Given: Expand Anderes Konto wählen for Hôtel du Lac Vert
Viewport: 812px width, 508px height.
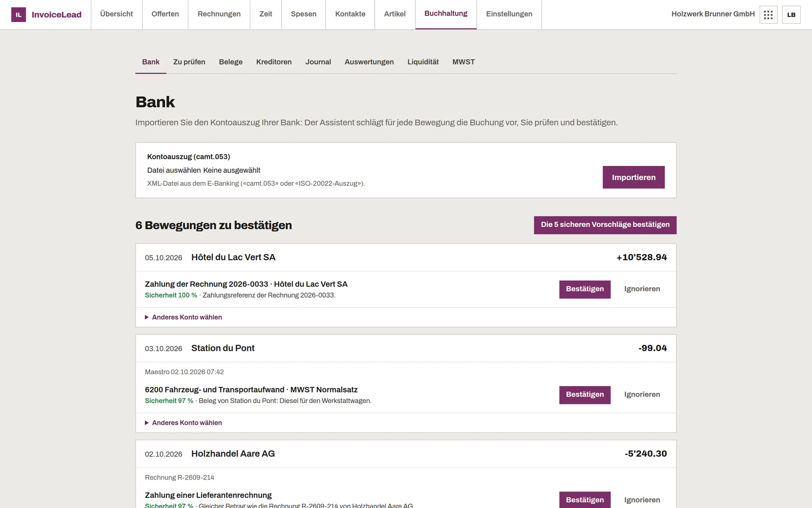Looking at the screenshot, I should click(x=183, y=317).
